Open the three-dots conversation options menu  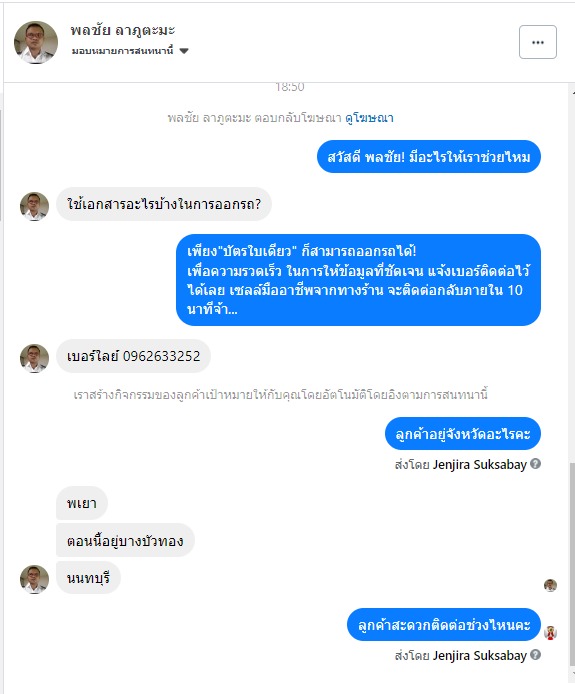(537, 42)
